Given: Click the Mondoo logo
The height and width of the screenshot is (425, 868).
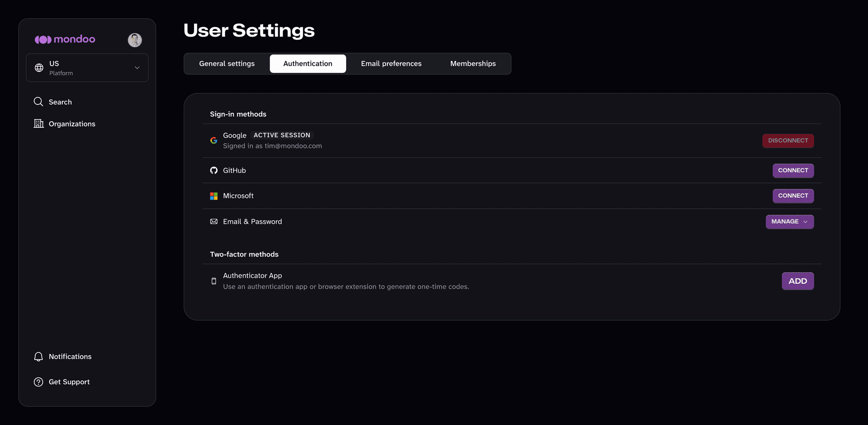Looking at the screenshot, I should click(65, 39).
